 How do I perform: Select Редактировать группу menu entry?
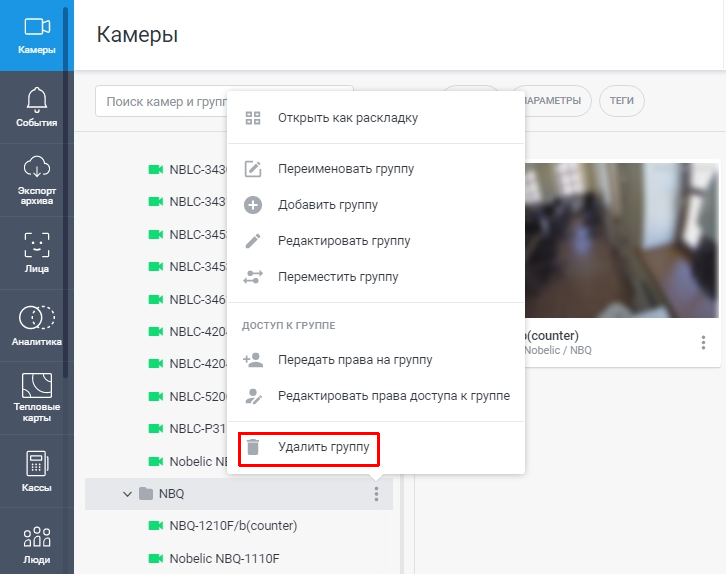pyautogui.click(x=376, y=241)
